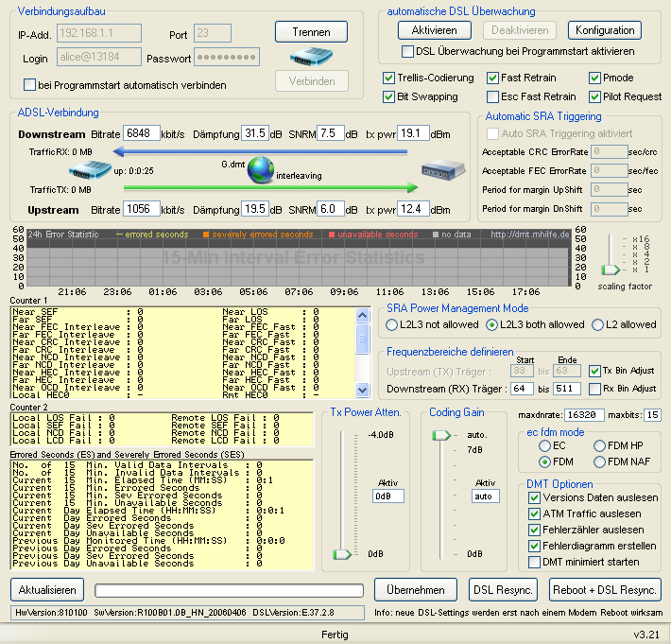Click the left modem icon near TrafficRX
This screenshot has width=671, height=644.
(90, 171)
